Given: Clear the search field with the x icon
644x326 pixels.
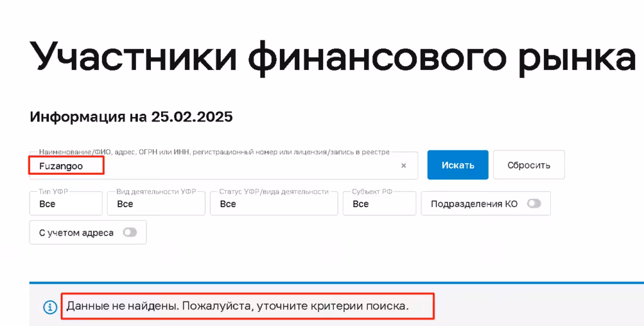Looking at the screenshot, I should (x=403, y=166).
